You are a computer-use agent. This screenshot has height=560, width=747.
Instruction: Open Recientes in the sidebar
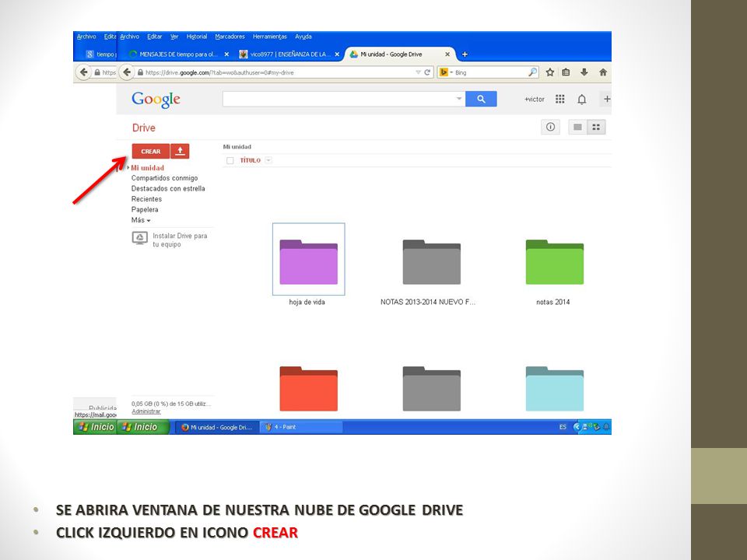(147, 199)
